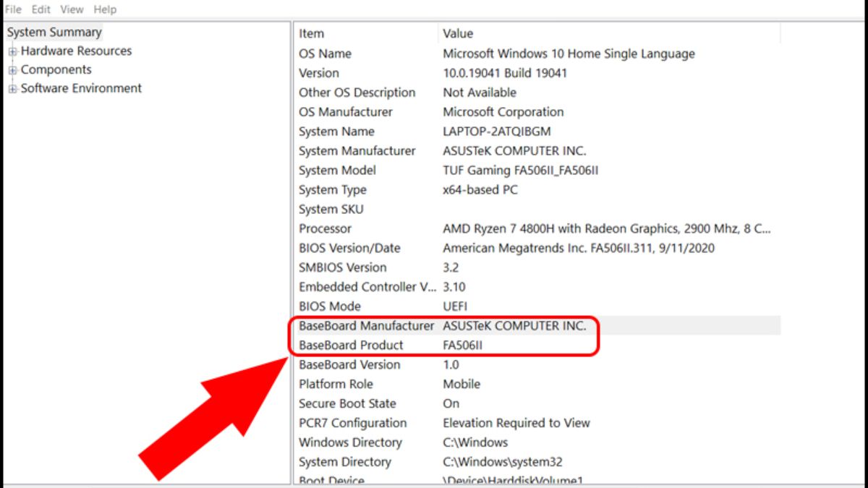Screen dimensions: 868x488
Task: Click the value Mobile
Action: [x=461, y=385]
